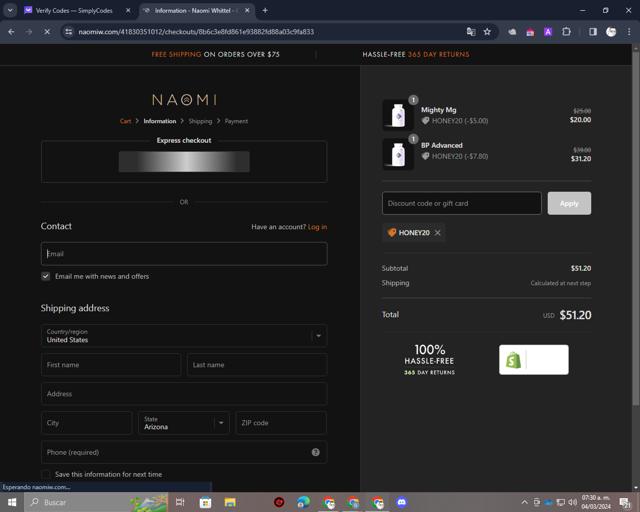Open the tab search dropdown
The width and height of the screenshot is (640, 512).
(10, 10)
